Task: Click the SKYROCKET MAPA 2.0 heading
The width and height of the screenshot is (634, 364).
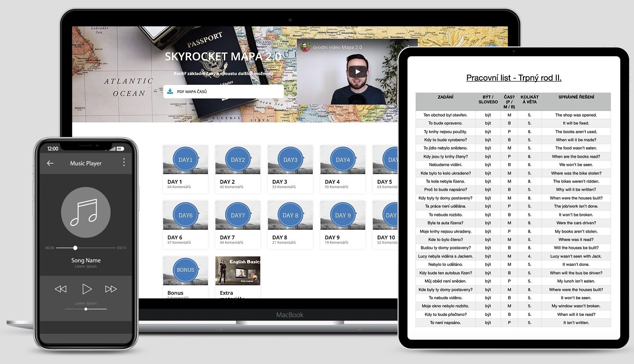Action: (222, 57)
